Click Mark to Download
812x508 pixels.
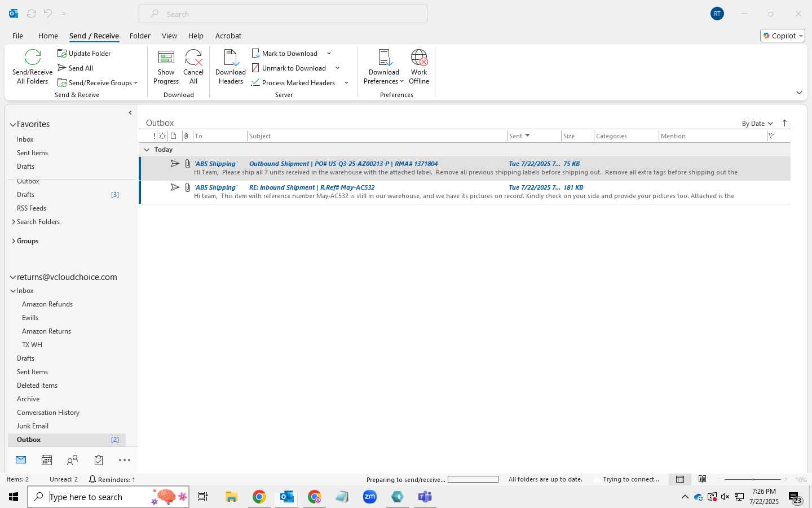(x=285, y=54)
